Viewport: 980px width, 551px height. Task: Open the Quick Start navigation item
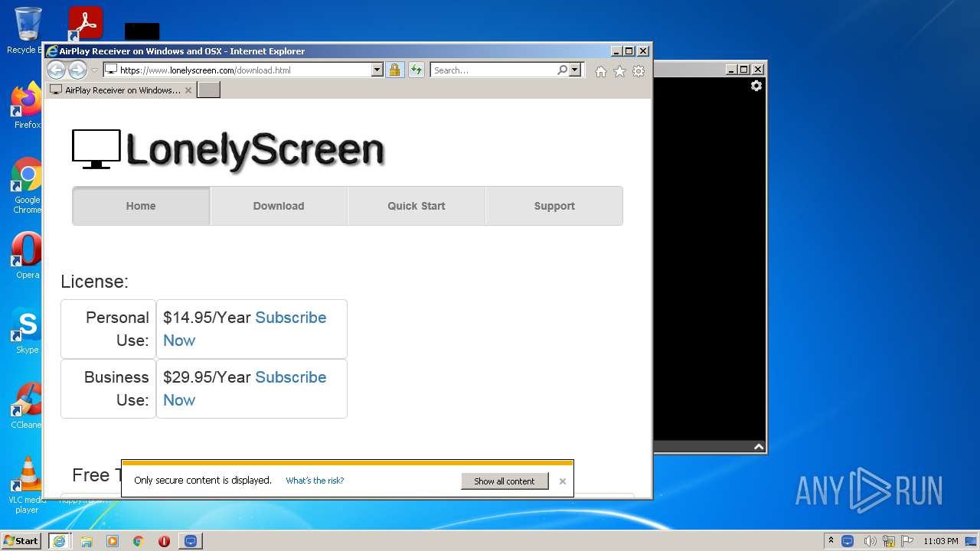click(x=416, y=206)
